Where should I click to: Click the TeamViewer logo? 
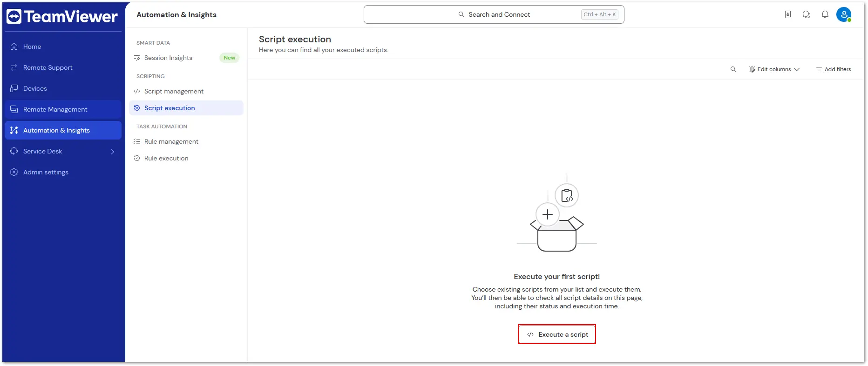62,17
